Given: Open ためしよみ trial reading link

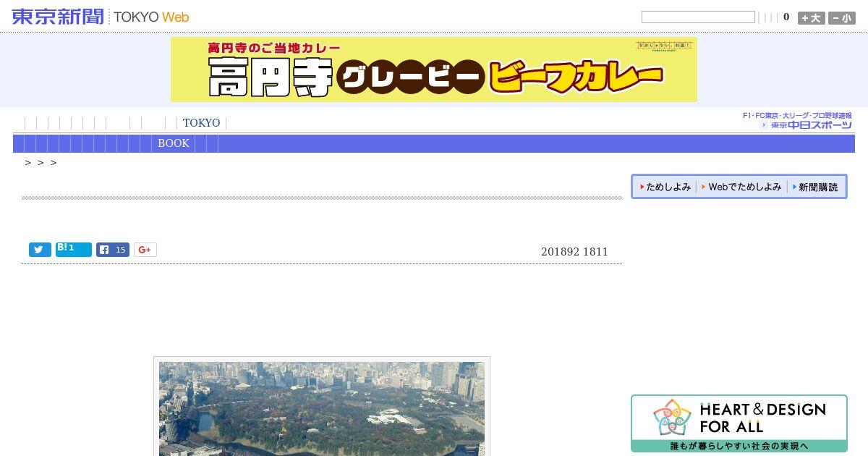Looking at the screenshot, I should (x=665, y=187).
